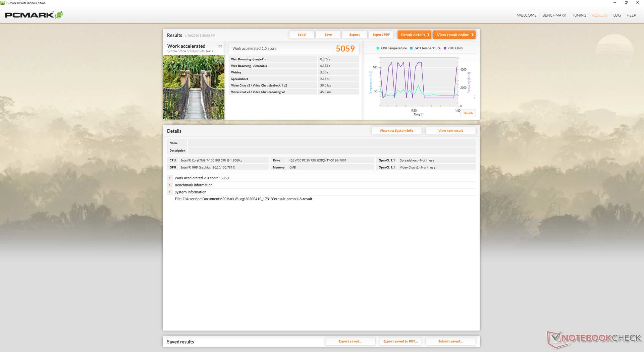Select Video Chat encoding v2 row
This screenshot has height=352, width=644.
294,92
